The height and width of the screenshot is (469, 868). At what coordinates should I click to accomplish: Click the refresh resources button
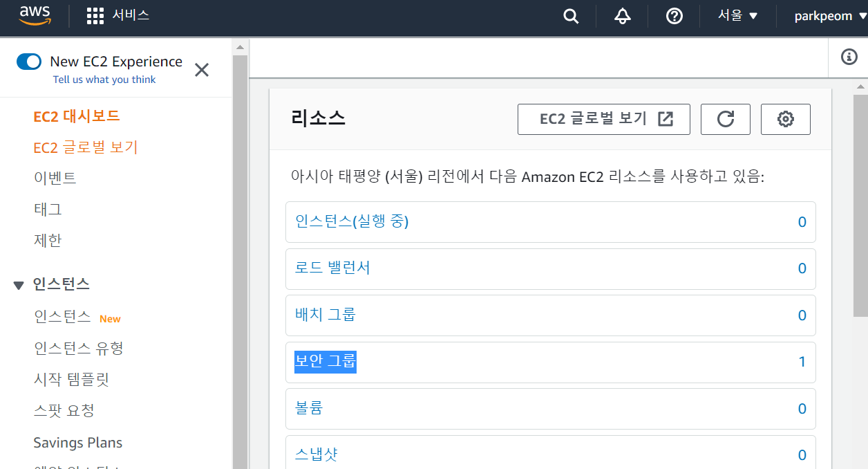[726, 119]
